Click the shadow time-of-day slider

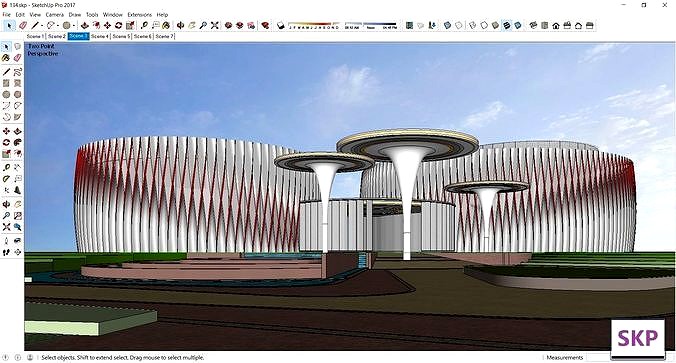tap(371, 25)
